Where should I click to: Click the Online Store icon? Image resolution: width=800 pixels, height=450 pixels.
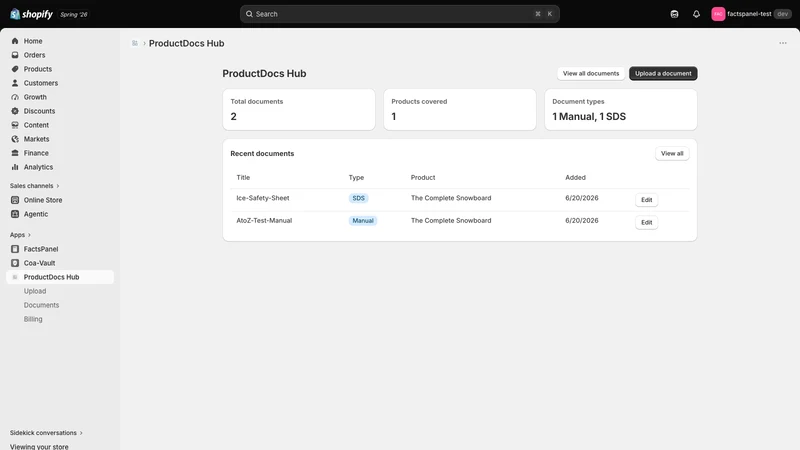point(15,200)
